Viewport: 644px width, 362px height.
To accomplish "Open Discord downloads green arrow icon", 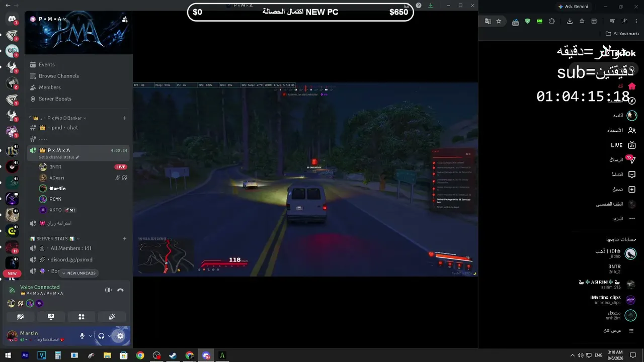I will pos(431,6).
